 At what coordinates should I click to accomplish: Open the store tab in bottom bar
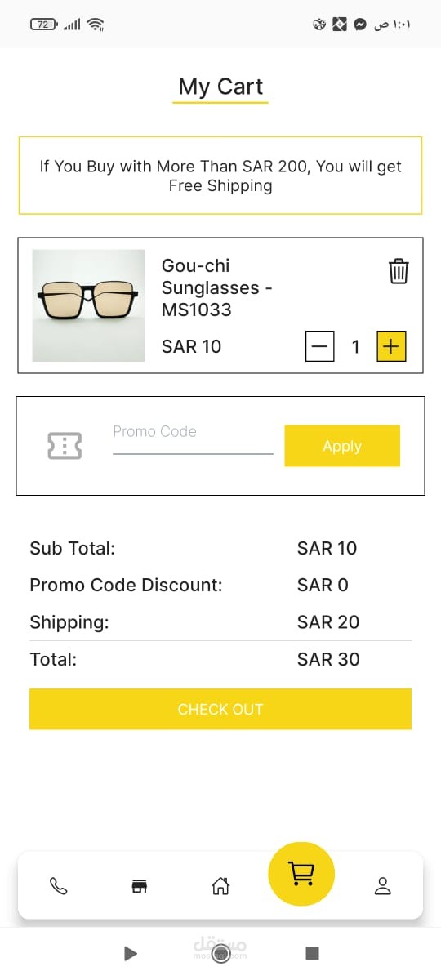(140, 886)
